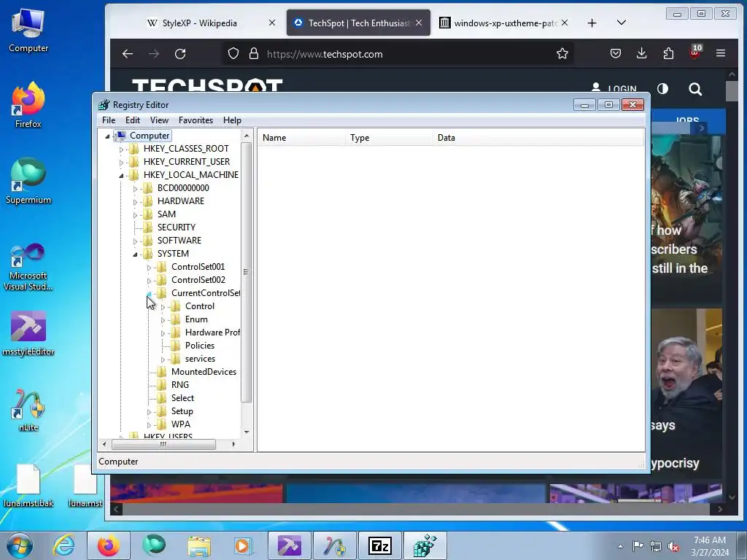This screenshot has width=747, height=560.
Task: Switch to msstyleEditor in taskbar
Action: (289, 545)
